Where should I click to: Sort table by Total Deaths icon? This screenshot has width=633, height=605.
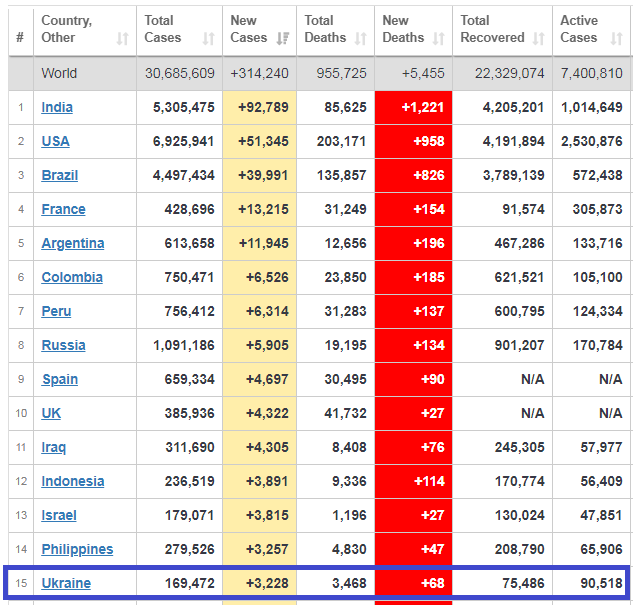[x=361, y=39]
